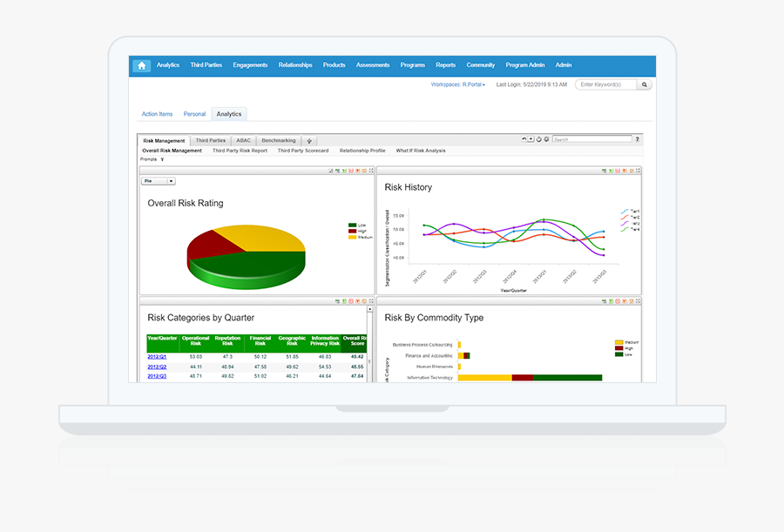Click the green Low legend swatch in pie chart
784x532 pixels.
coord(351,226)
